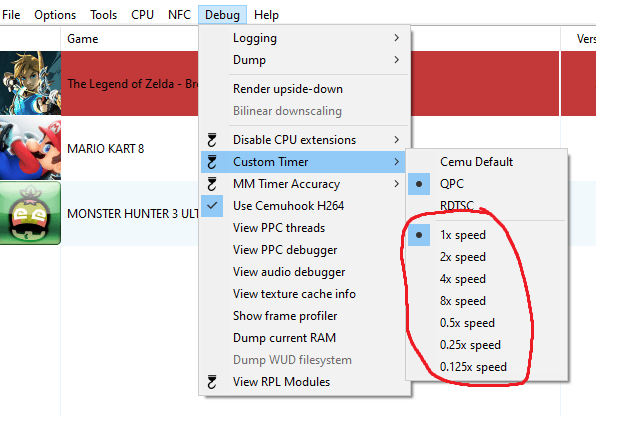Image resolution: width=643 pixels, height=438 pixels.
Task: Expand the MM Timer Accuracy submenu
Action: click(x=305, y=184)
